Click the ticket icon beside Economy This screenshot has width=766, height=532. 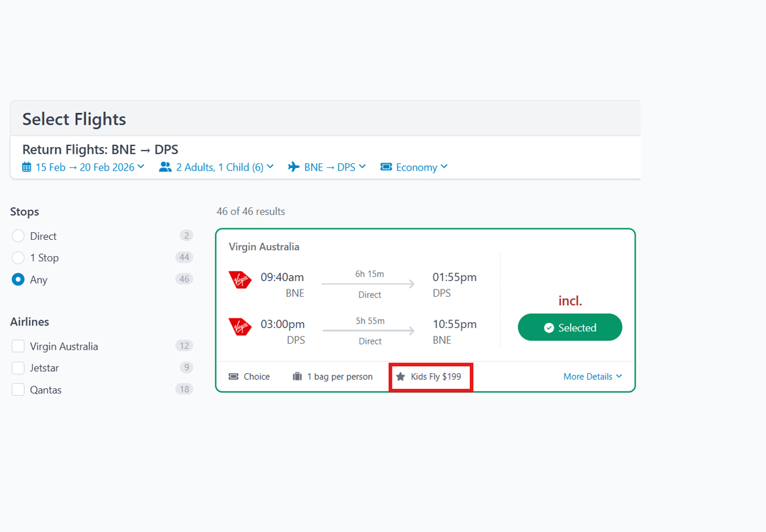(386, 167)
